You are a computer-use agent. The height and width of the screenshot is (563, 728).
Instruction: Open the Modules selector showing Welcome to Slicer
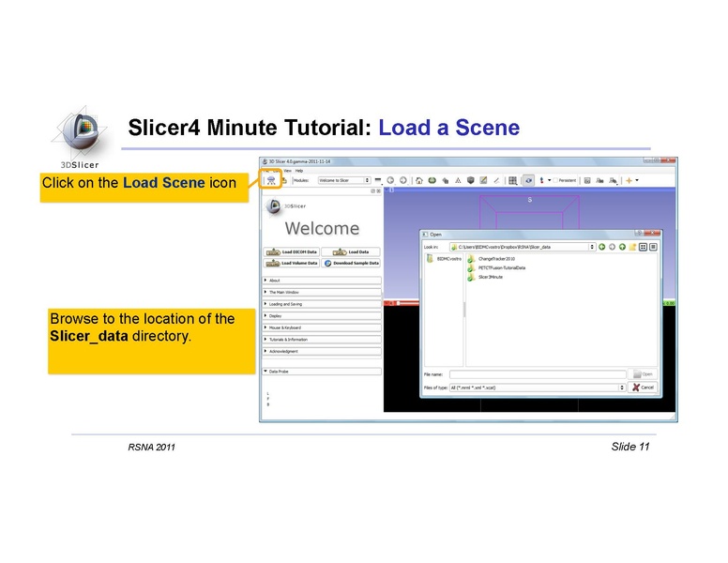click(x=344, y=180)
